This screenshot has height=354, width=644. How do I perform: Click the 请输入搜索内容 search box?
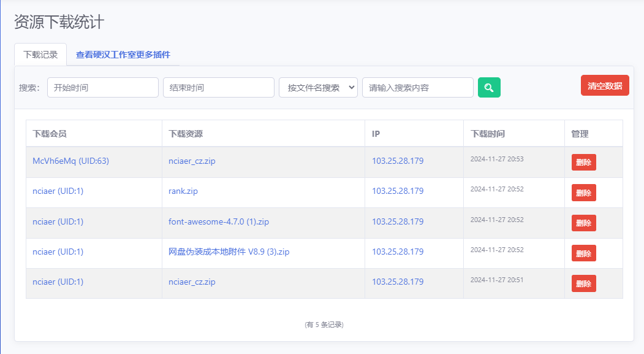[418, 88]
